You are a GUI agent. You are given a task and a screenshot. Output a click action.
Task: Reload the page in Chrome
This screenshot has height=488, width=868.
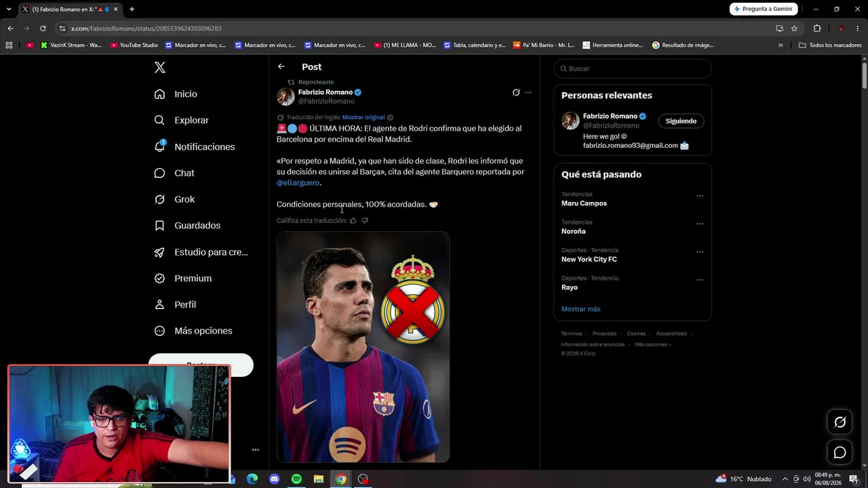pyautogui.click(x=43, y=28)
